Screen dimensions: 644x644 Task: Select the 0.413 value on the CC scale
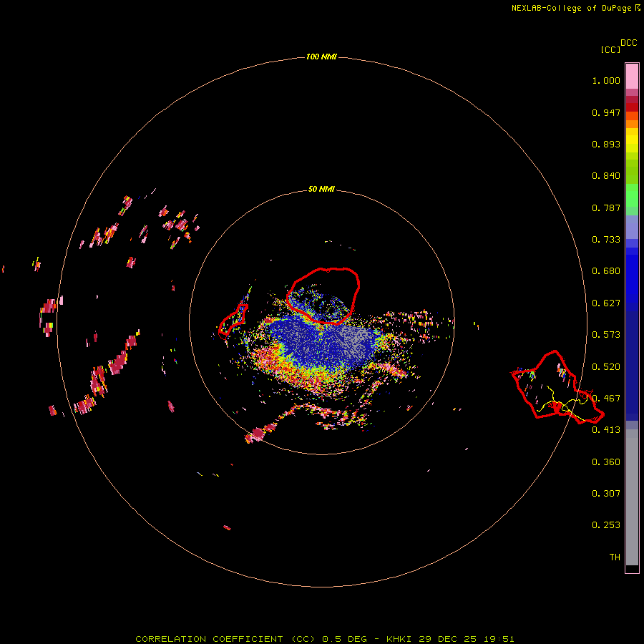click(x=606, y=430)
